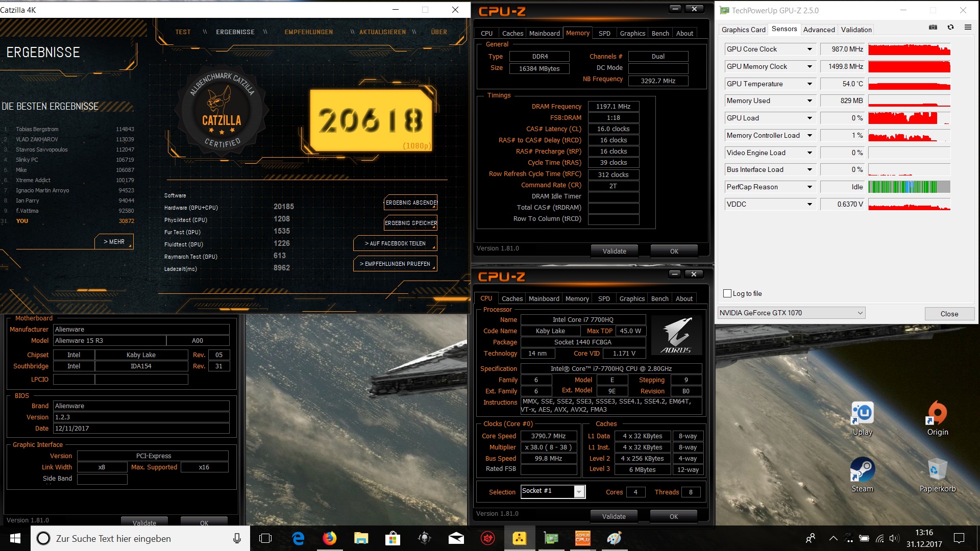Open the TEST tab in Catzilla
This screenshot has height=551, width=980.
[183, 32]
